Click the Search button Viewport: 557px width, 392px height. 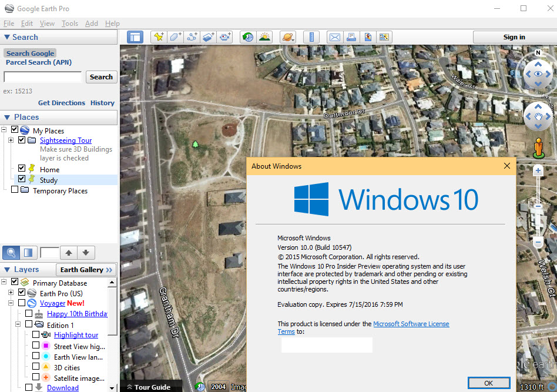101,77
